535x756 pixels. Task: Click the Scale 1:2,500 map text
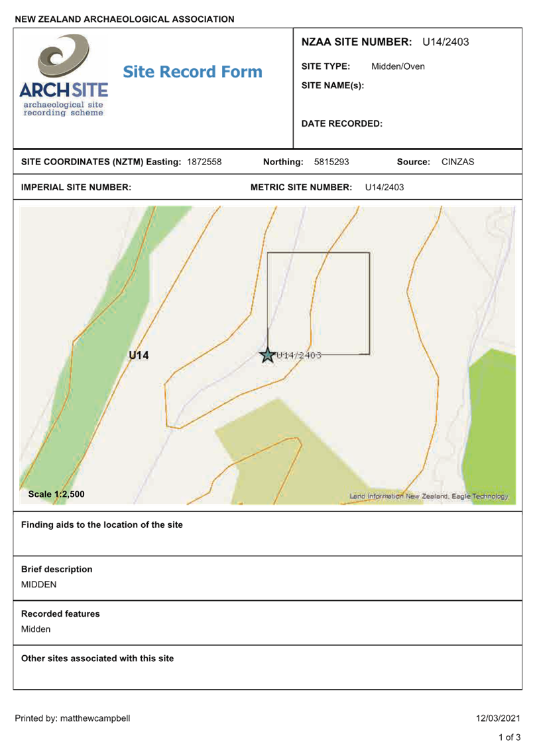coord(56,495)
